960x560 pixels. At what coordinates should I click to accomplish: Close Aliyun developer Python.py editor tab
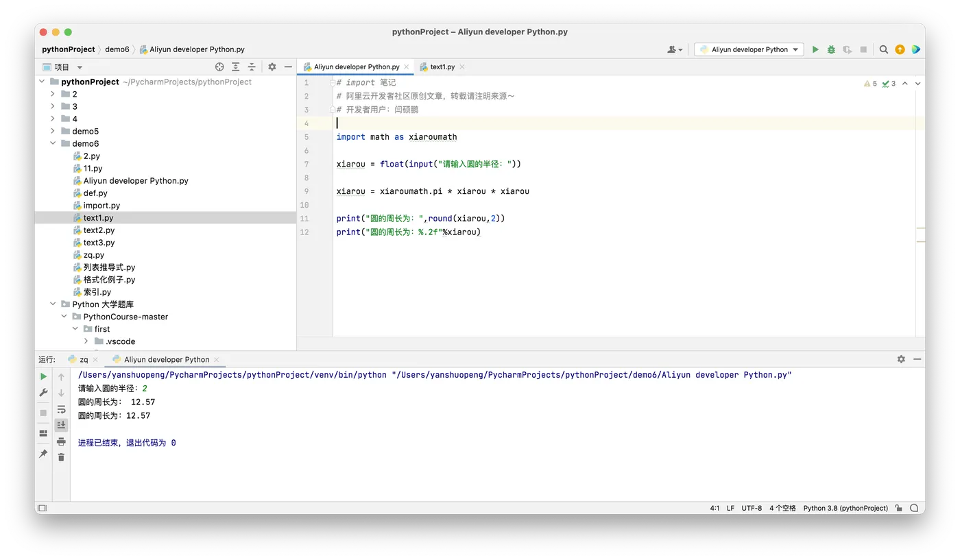407,67
